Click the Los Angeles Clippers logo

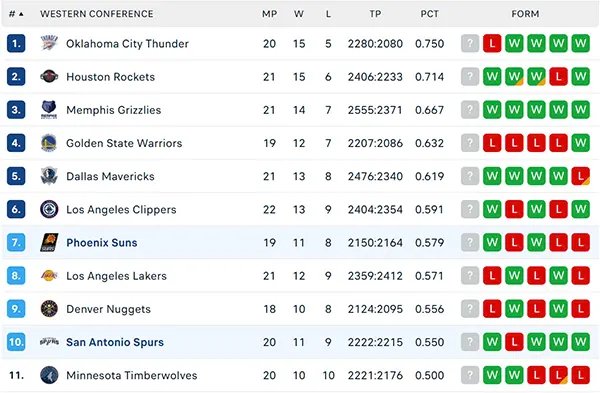point(49,209)
